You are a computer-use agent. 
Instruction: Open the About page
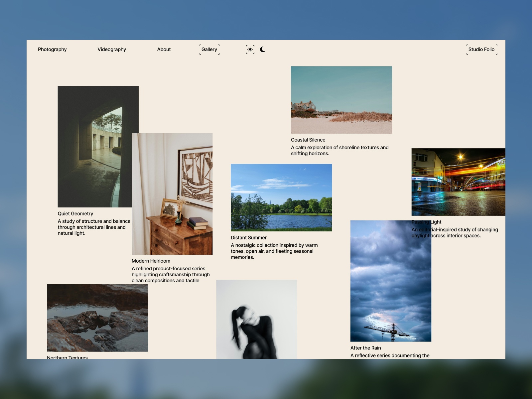(164, 49)
